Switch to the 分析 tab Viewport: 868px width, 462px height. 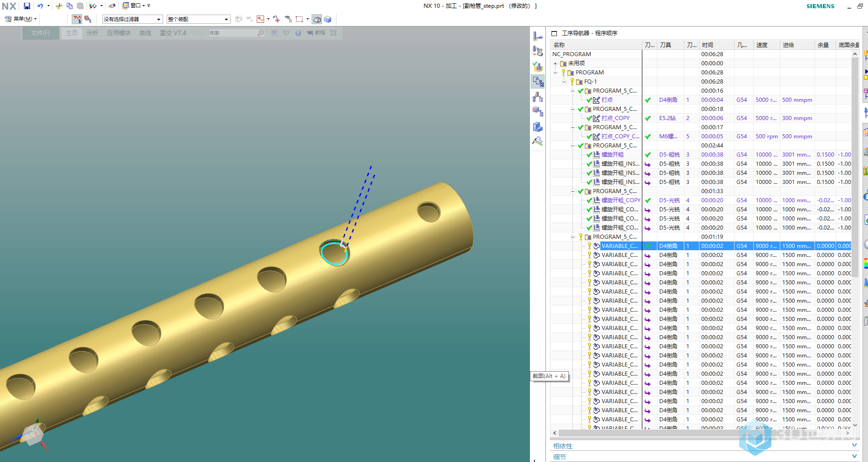92,33
